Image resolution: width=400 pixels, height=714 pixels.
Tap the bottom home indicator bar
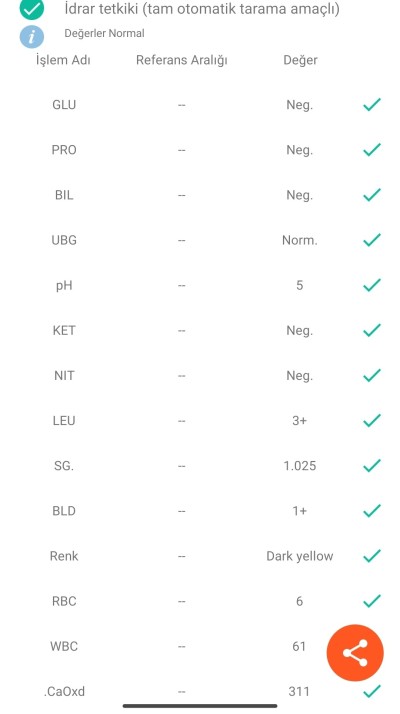[200, 706]
